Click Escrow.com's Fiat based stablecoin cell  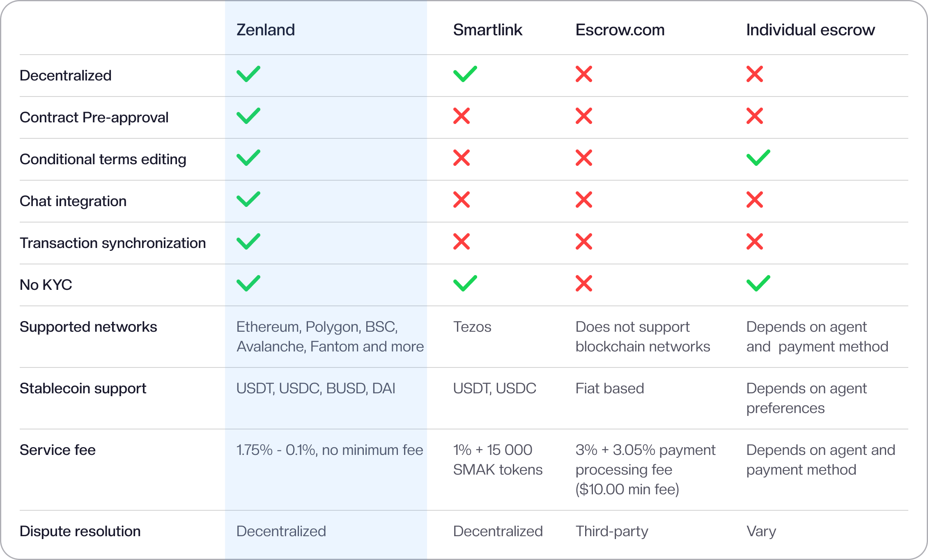[610, 388]
